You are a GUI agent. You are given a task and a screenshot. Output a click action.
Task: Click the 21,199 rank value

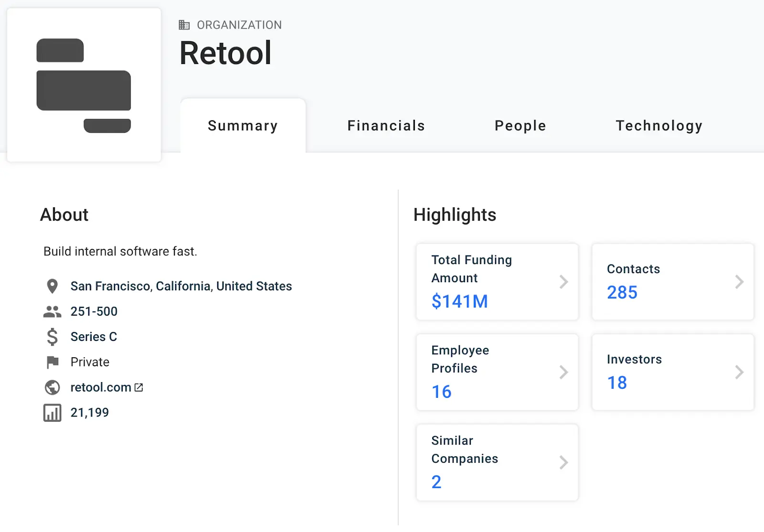[90, 413]
